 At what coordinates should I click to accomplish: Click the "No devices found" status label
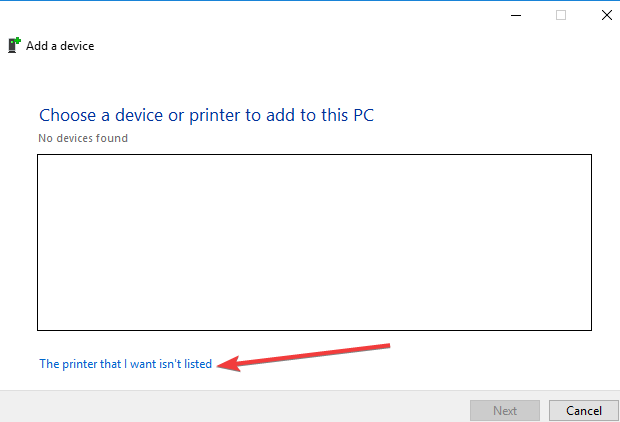[83, 138]
